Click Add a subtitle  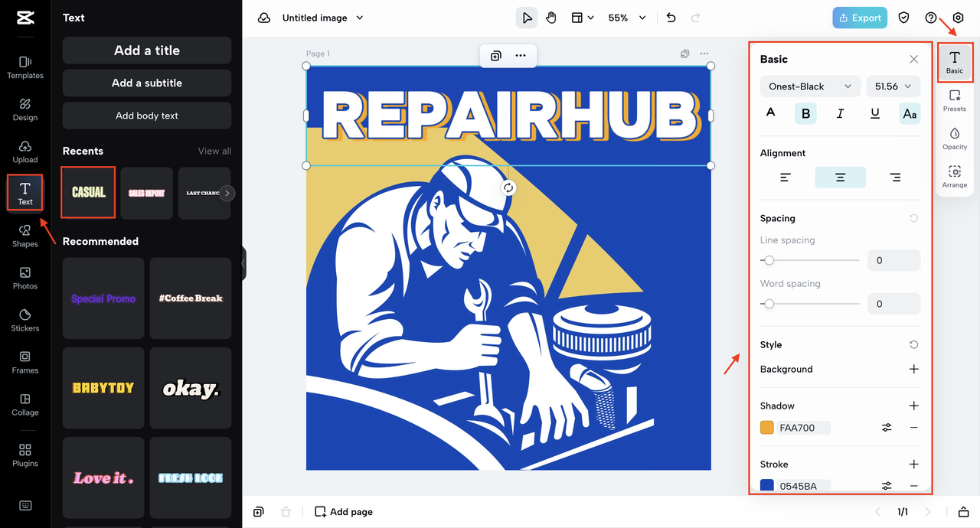coord(147,83)
